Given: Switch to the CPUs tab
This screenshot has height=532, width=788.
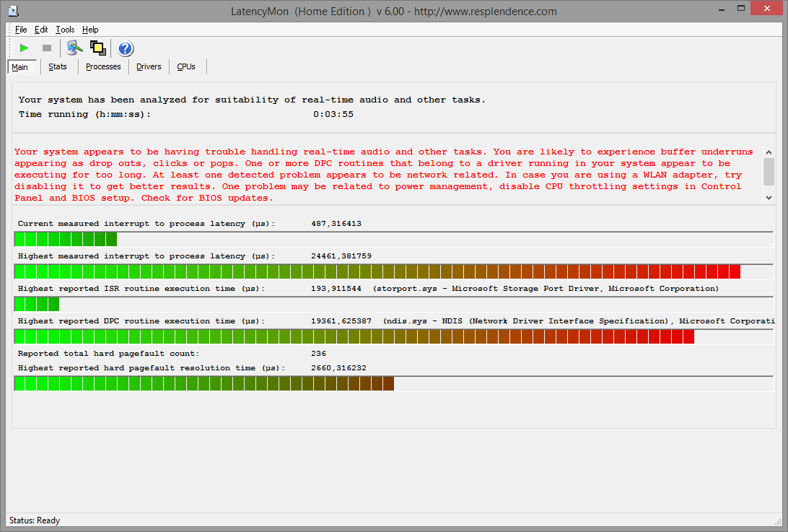Looking at the screenshot, I should pyautogui.click(x=186, y=67).
